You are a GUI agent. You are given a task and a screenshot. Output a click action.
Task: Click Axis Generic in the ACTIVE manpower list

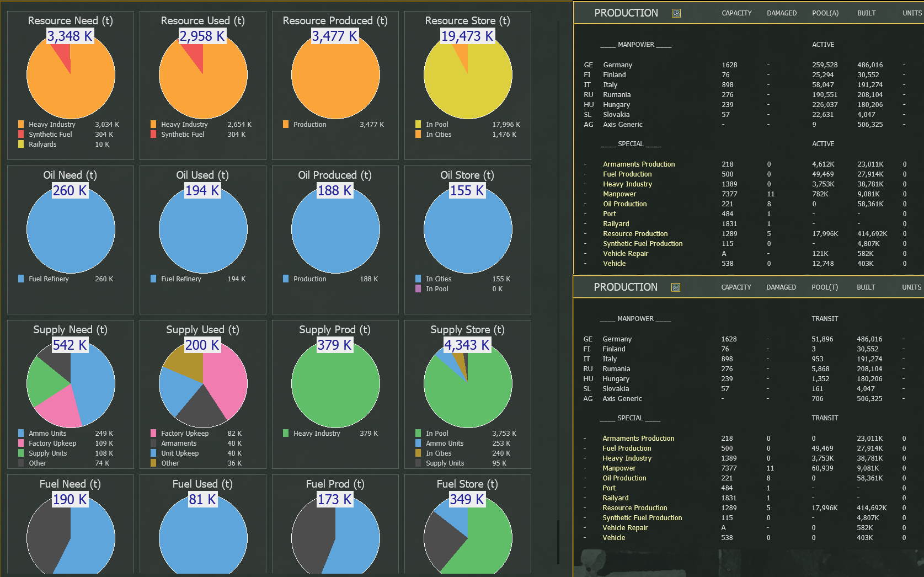623,125
